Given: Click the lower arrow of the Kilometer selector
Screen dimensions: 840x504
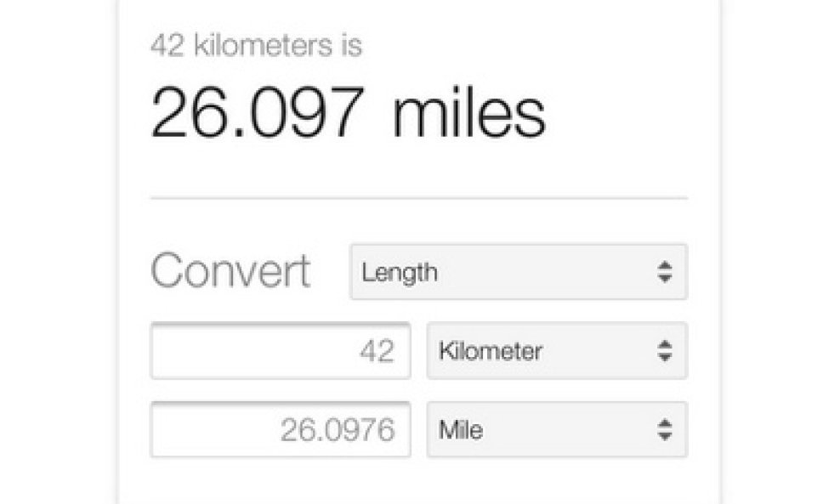Looking at the screenshot, I should tap(665, 358).
